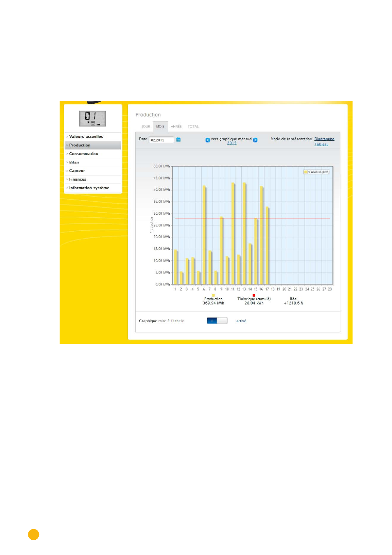The image size is (392, 555).
Task: Switch to the MOIS tab
Action: pos(160,127)
